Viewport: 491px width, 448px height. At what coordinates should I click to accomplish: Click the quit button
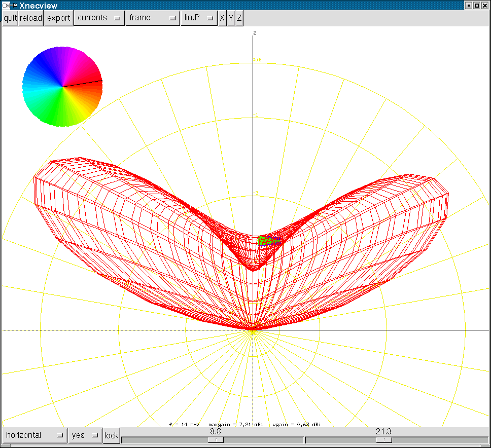point(10,18)
